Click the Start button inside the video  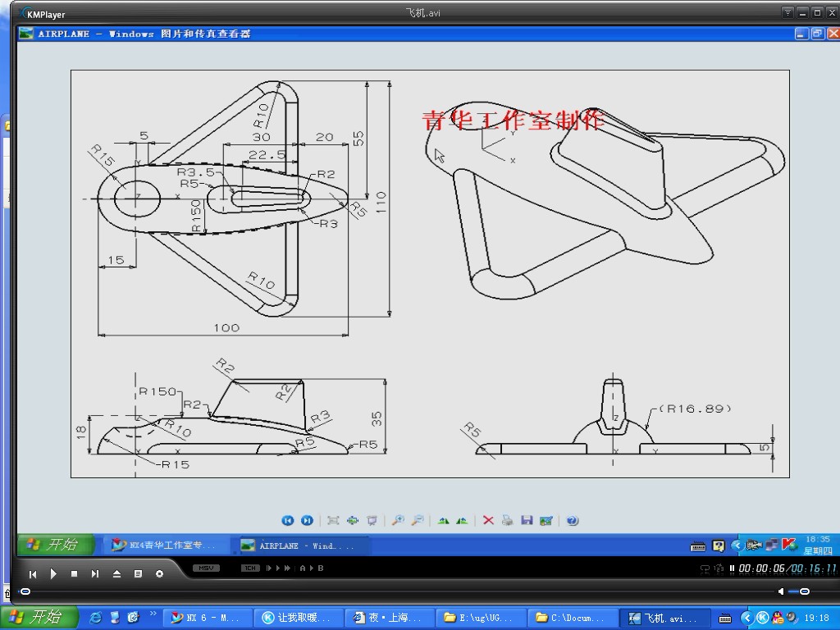click(x=56, y=545)
